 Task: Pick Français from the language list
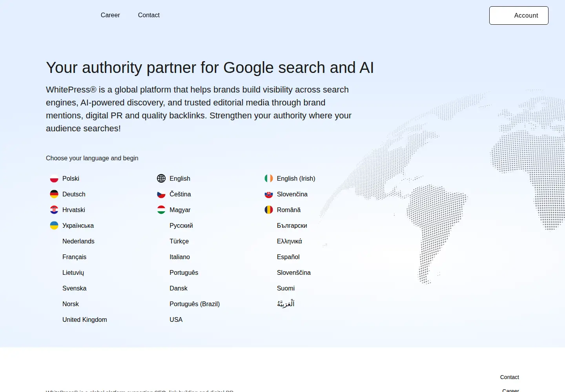coord(74,257)
